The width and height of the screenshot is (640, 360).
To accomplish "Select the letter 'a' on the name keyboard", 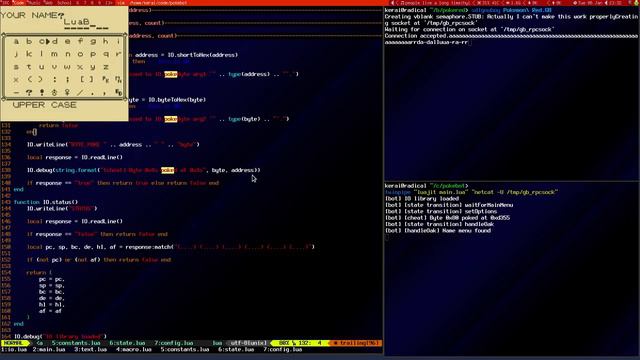I will (x=16, y=41).
